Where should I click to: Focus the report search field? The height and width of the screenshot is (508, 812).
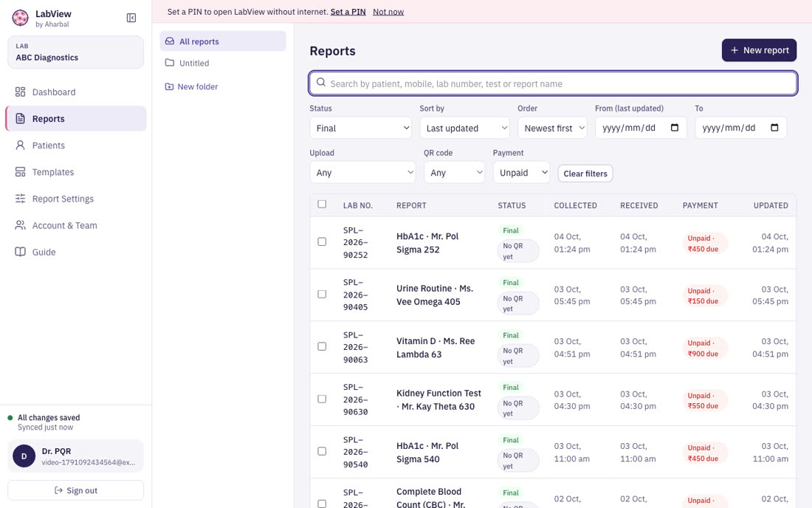[x=553, y=83]
